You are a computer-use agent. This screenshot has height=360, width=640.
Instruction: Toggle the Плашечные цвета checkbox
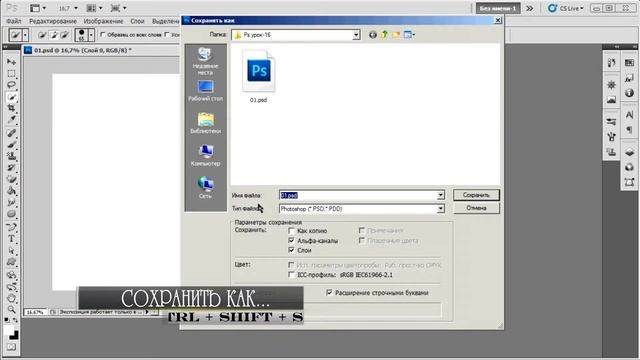point(362,240)
